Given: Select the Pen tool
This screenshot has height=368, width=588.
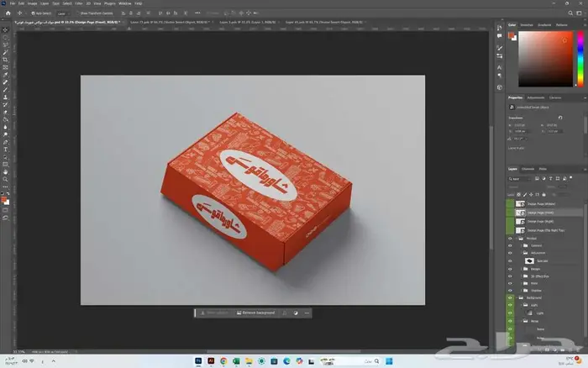Looking at the screenshot, I should coord(5,142).
